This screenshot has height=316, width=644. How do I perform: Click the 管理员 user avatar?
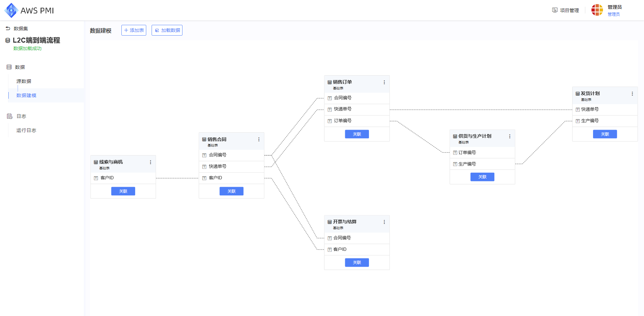pyautogui.click(x=597, y=10)
